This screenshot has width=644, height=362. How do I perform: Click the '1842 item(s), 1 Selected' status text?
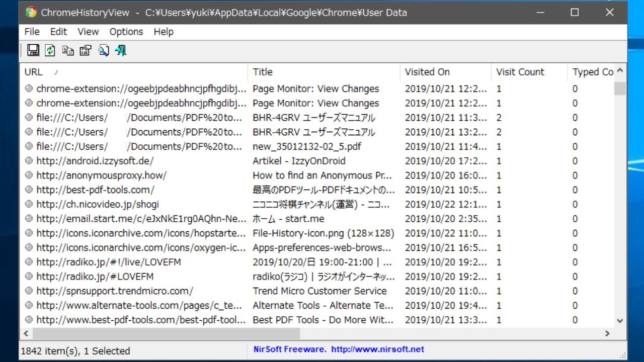tap(75, 351)
